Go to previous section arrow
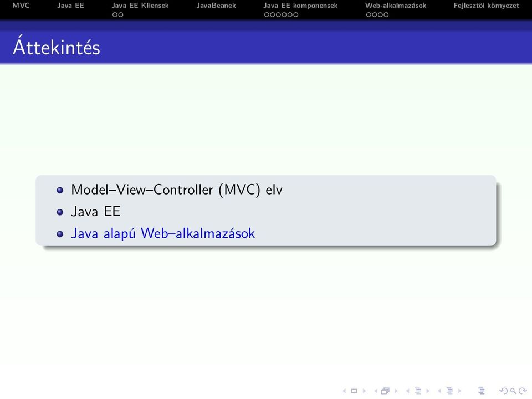Viewport: 532px width, 399px height. tap(439, 391)
